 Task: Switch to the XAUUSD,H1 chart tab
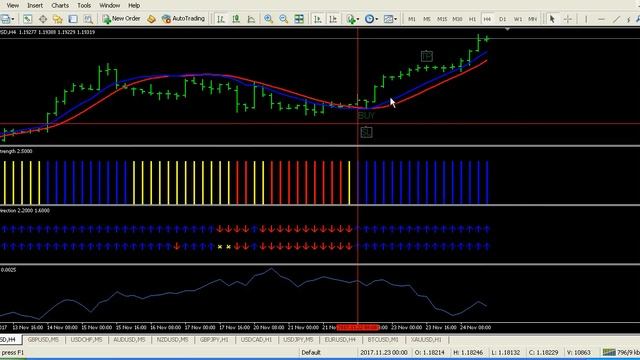coord(426,340)
